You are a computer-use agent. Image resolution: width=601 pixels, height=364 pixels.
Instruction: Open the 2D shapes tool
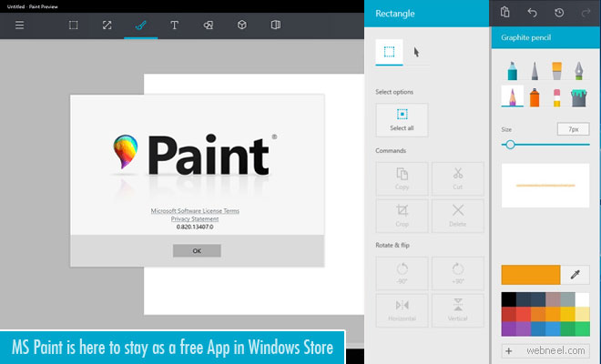click(x=209, y=25)
